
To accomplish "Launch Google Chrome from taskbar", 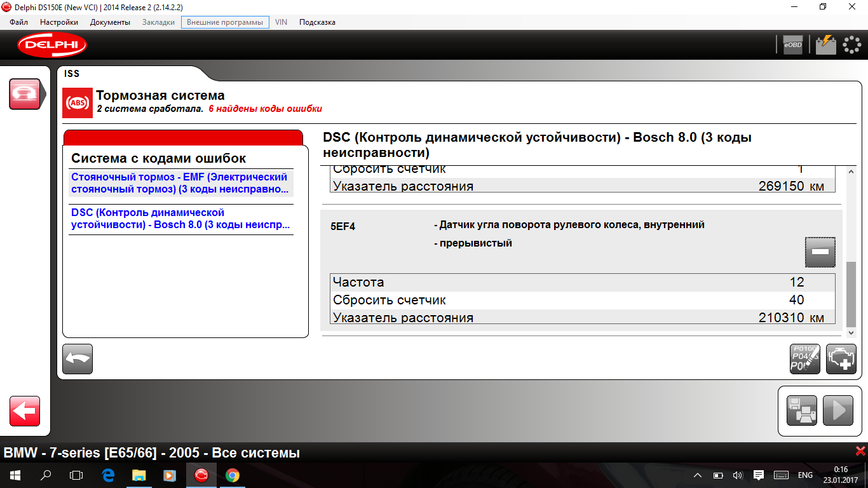I will [x=232, y=475].
